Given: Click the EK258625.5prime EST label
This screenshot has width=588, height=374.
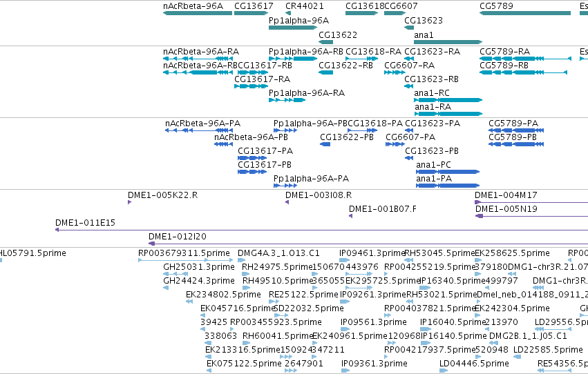Looking at the screenshot, I should click(x=512, y=253).
